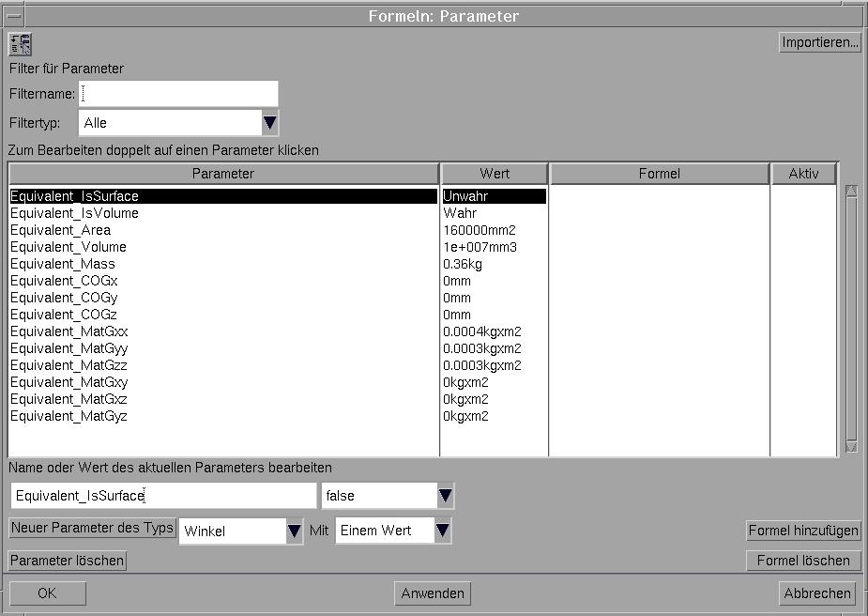Select the Equivalent_MatGxx parameter
The height and width of the screenshot is (616, 868).
pyautogui.click(x=69, y=331)
